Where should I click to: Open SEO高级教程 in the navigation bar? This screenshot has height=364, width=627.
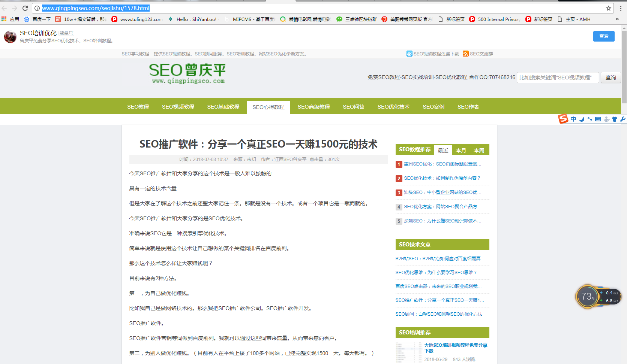(313, 107)
